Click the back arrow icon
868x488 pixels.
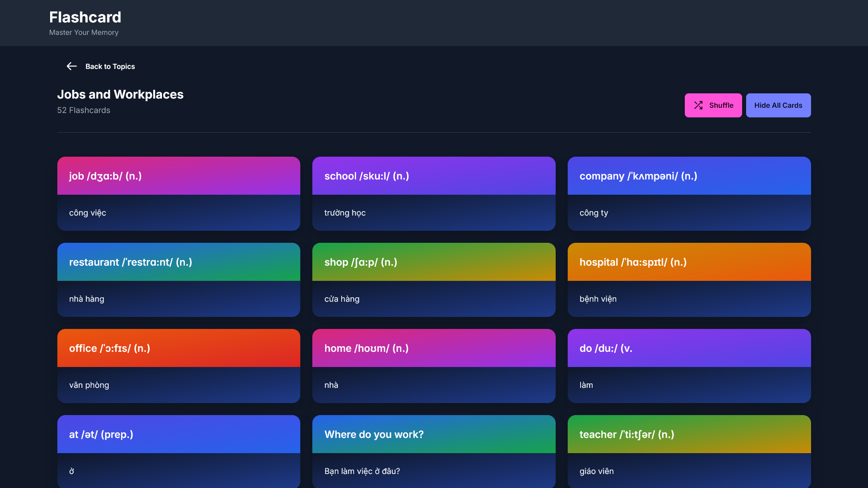(71, 67)
